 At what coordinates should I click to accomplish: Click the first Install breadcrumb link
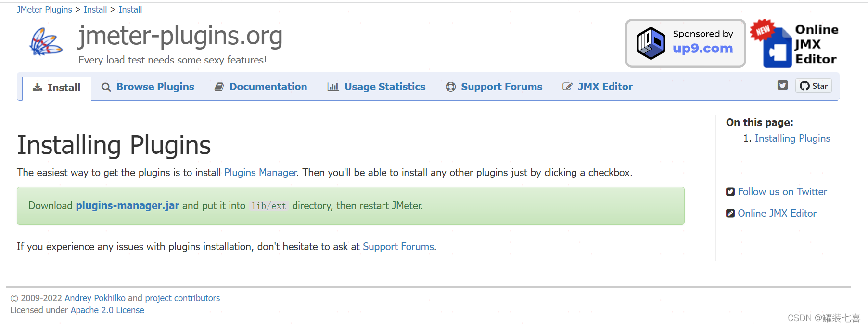95,10
